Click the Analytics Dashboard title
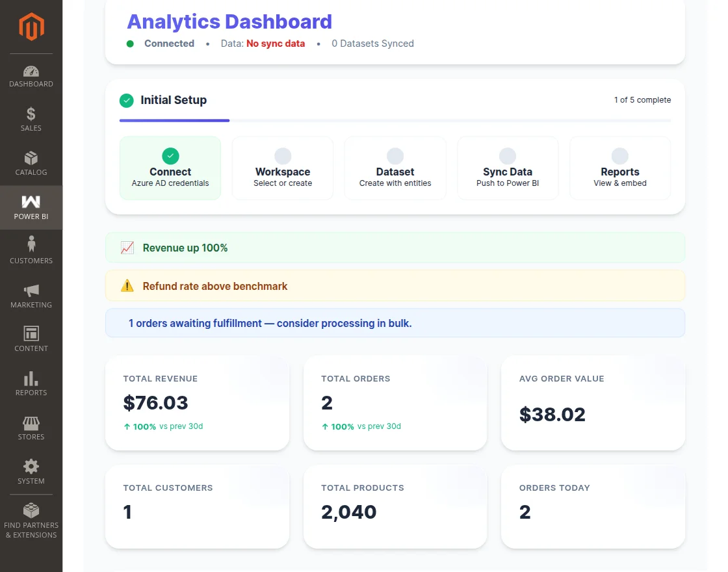This screenshot has width=728, height=572. click(229, 22)
